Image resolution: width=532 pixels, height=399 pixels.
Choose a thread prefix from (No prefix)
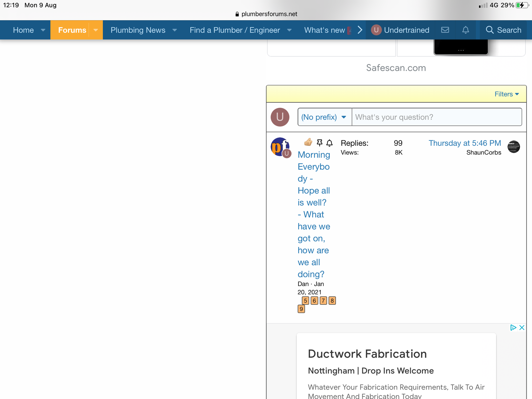click(x=325, y=117)
